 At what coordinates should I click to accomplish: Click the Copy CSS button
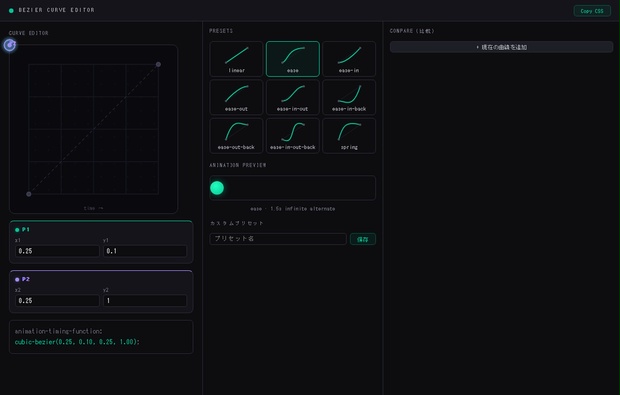592,11
